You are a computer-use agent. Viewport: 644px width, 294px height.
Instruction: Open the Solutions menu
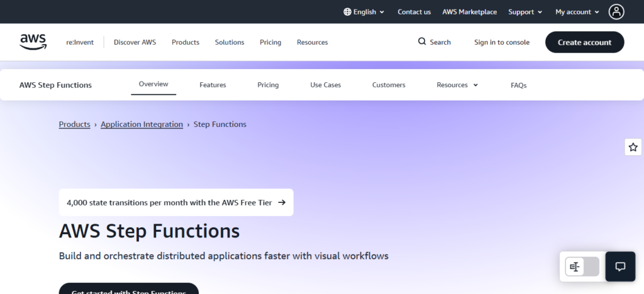230,42
